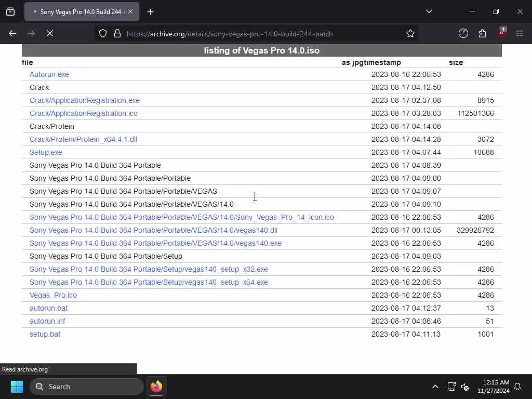This screenshot has width=532, height=399.
Task: Click 'listing of Vegas Pro 14.0.iso' heading
Action: pyautogui.click(x=262, y=50)
